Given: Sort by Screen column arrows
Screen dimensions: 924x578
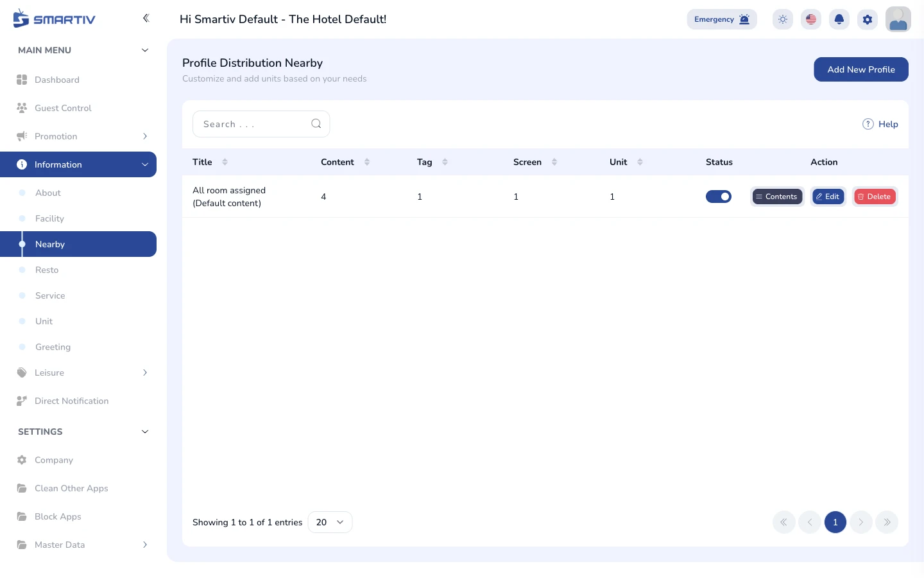Looking at the screenshot, I should pyautogui.click(x=554, y=162).
